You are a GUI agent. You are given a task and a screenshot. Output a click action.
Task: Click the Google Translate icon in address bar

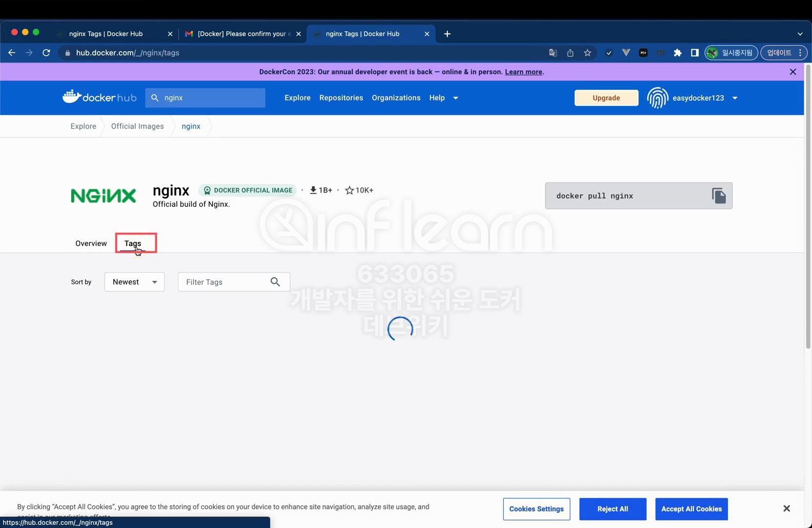553,53
